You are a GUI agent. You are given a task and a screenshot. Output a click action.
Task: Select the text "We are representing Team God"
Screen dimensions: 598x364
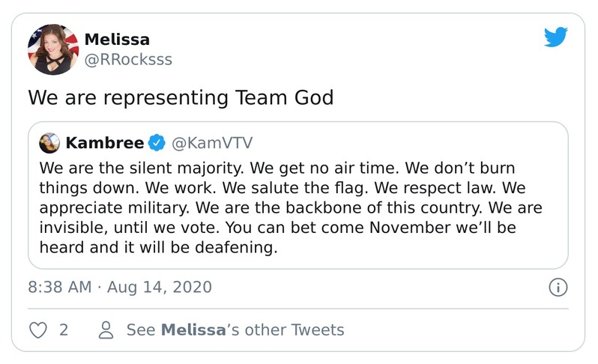point(181,98)
